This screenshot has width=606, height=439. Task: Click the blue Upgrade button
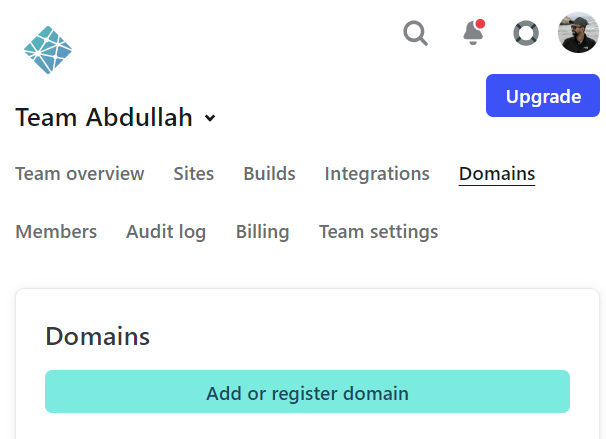(x=543, y=95)
